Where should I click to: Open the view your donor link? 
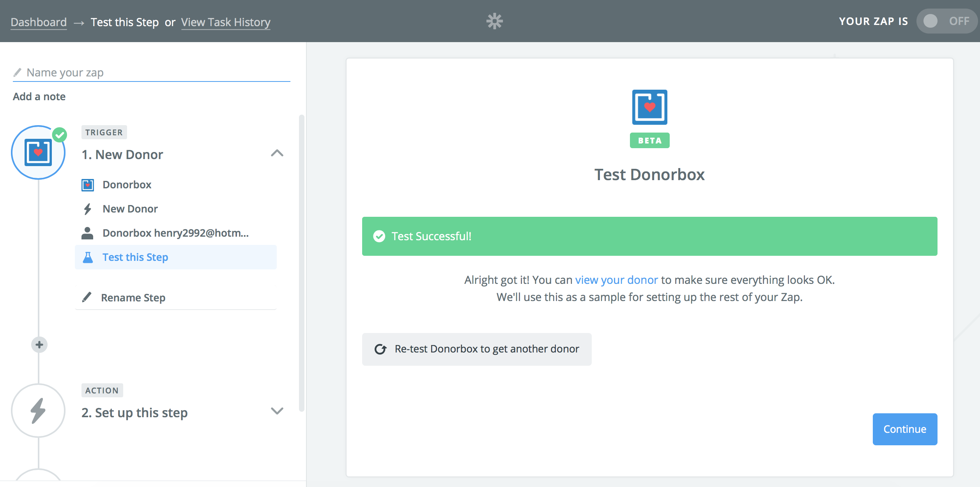pyautogui.click(x=616, y=280)
